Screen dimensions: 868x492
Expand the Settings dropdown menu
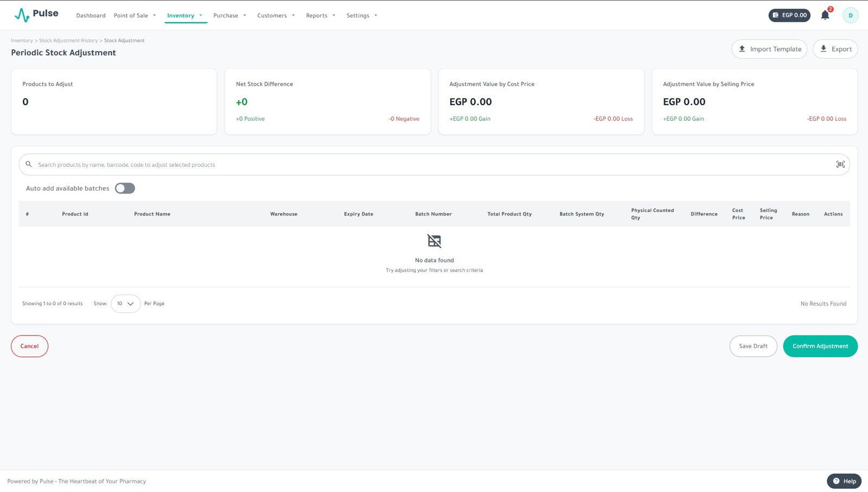coord(361,16)
